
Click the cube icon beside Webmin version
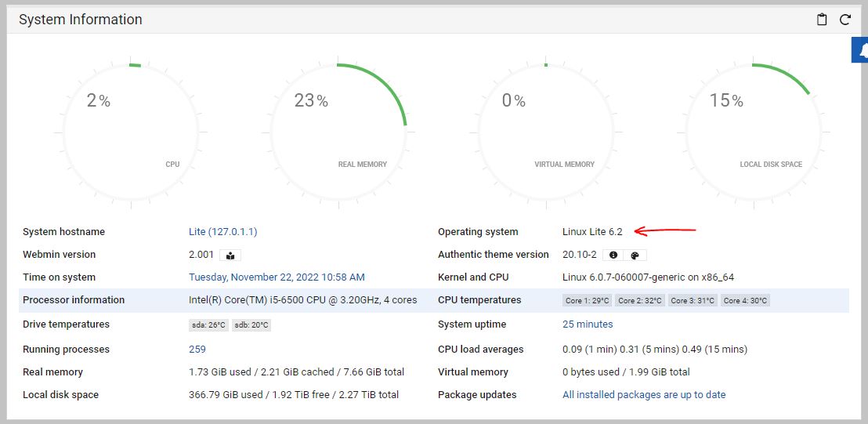click(x=230, y=255)
